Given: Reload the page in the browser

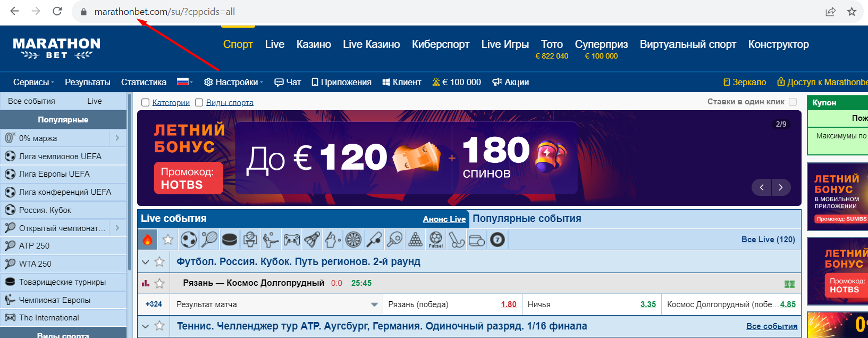Looking at the screenshot, I should coord(57,11).
